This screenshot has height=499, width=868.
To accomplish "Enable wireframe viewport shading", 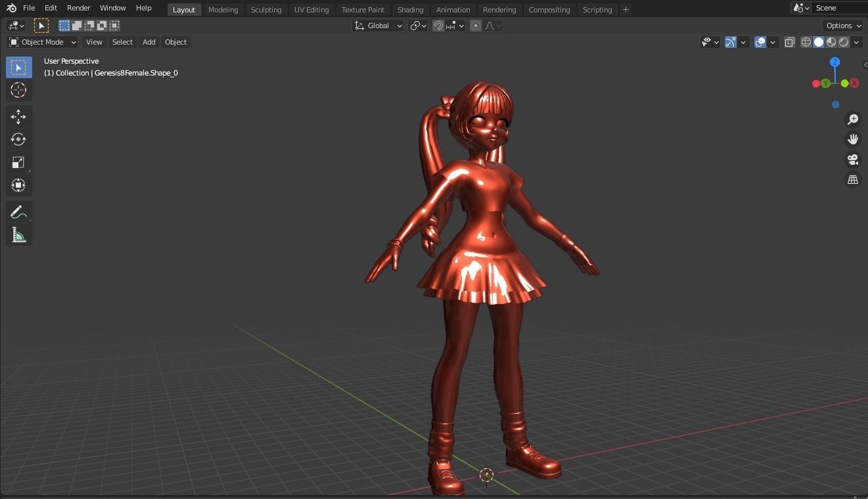I will pos(806,42).
